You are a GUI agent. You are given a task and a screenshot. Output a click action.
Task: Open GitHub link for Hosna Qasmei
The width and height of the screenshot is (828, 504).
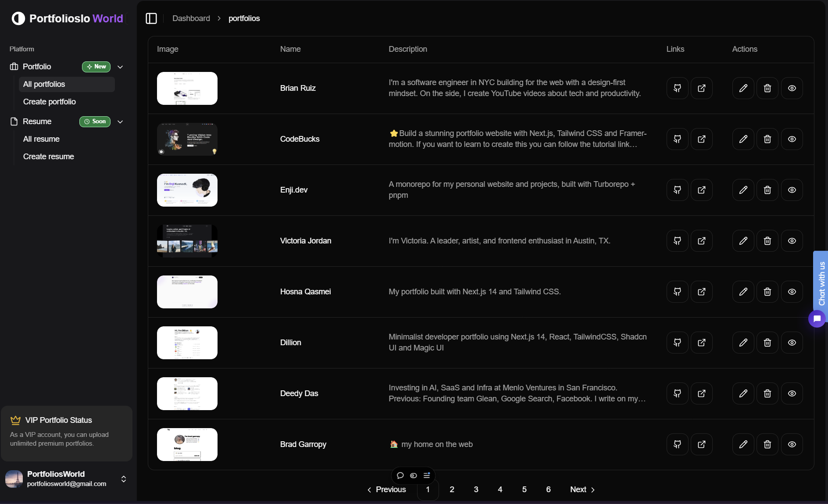[677, 292]
